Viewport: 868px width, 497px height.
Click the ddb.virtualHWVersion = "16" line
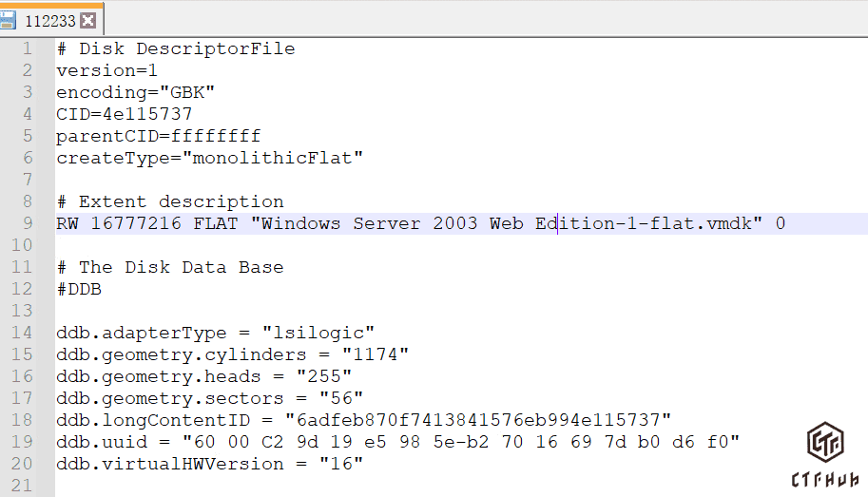(x=209, y=464)
